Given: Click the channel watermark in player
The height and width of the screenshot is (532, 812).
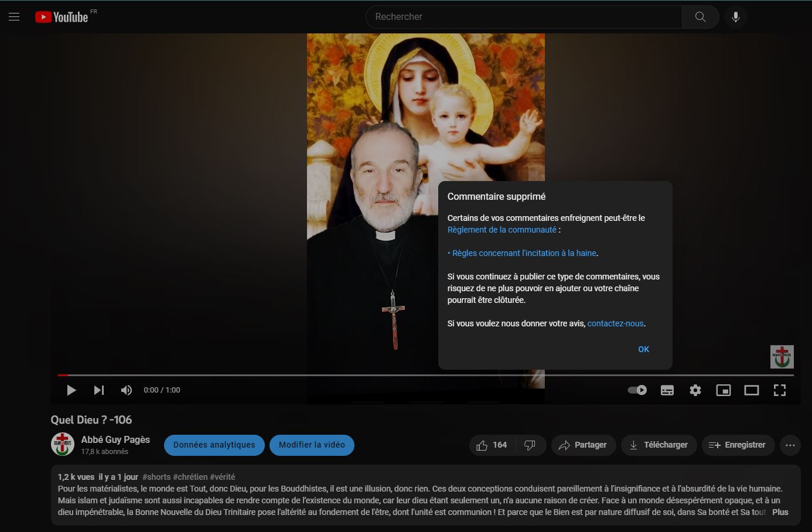Looking at the screenshot, I should pyautogui.click(x=782, y=357).
